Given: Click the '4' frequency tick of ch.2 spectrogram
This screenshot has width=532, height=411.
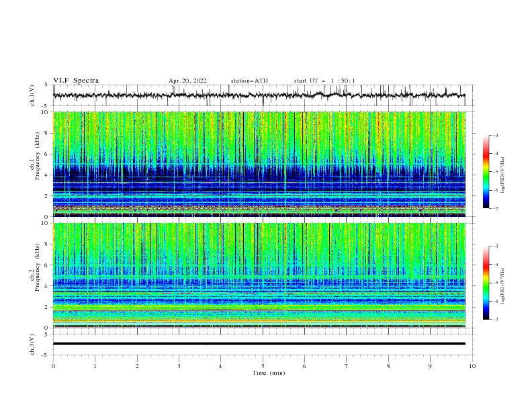Looking at the screenshot, I should (x=46, y=286).
